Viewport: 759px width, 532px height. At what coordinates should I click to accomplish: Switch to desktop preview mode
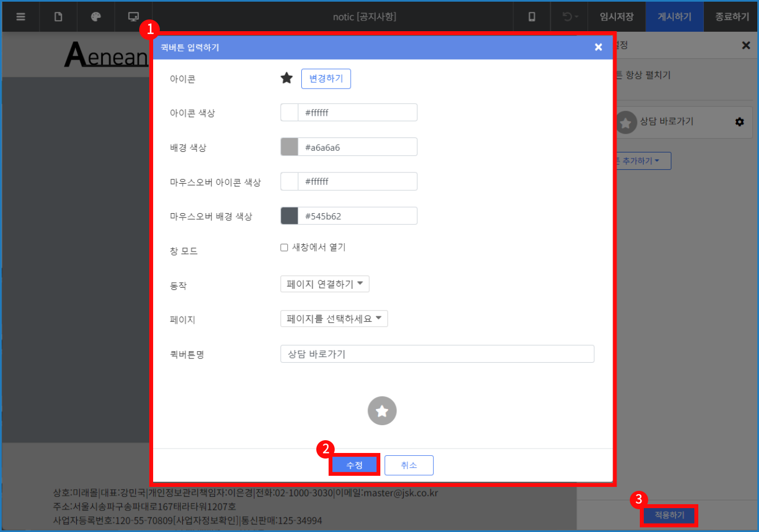(133, 16)
